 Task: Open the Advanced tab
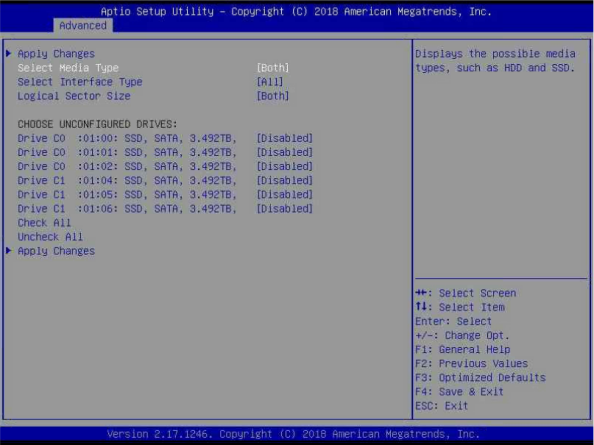pos(83,25)
